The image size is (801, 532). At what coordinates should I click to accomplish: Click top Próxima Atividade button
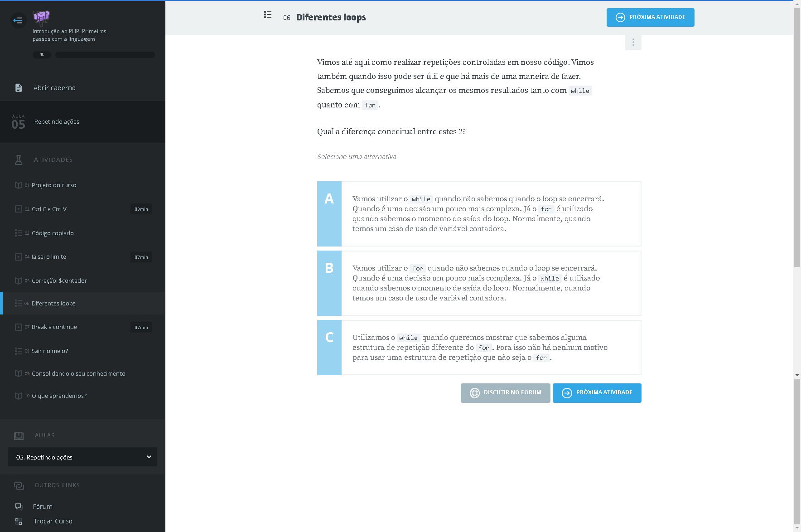click(650, 17)
